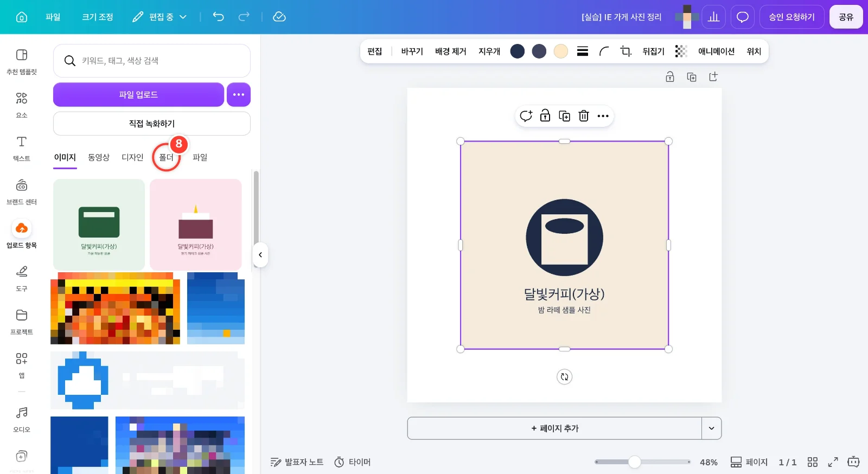Viewport: 868px width, 474px height.
Task: Undo the last action
Action: (218, 17)
